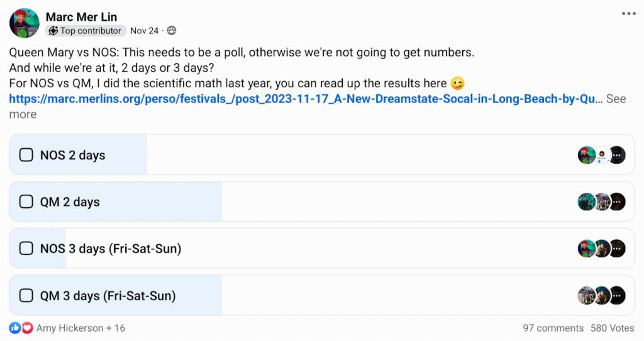Image resolution: width=644 pixels, height=341 pixels.
Task: Check the QM 3 days (Fri-Sat-Sun) option
Action: pyautogui.click(x=26, y=295)
